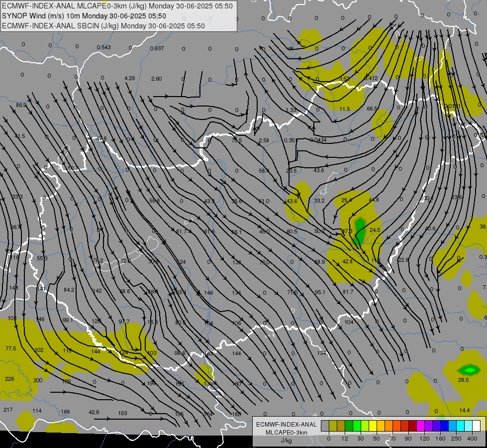
Task: Click the map value 40.6
Action: pos(430,229)
